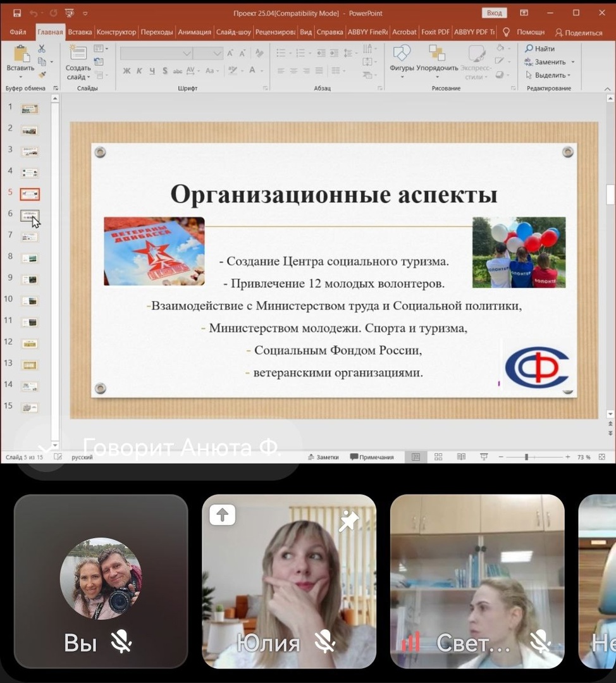Select slide 6 thumbnail
This screenshot has height=683, width=616.
(x=30, y=216)
